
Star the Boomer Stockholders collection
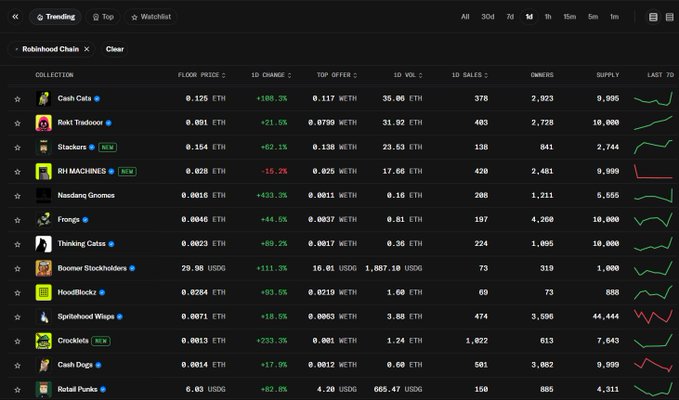click(x=17, y=269)
